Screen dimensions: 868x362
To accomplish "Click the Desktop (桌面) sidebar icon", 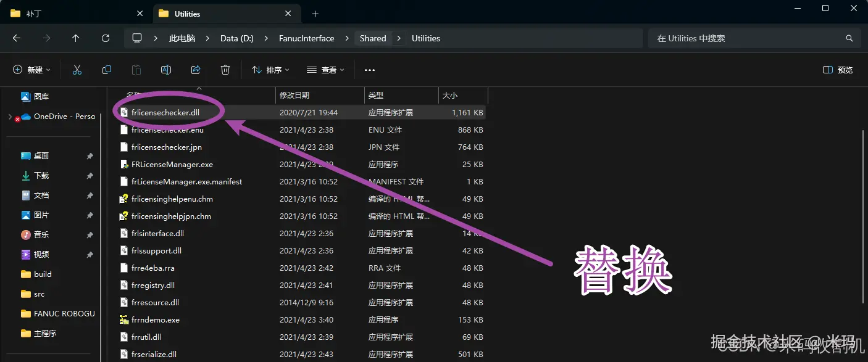I will point(25,155).
